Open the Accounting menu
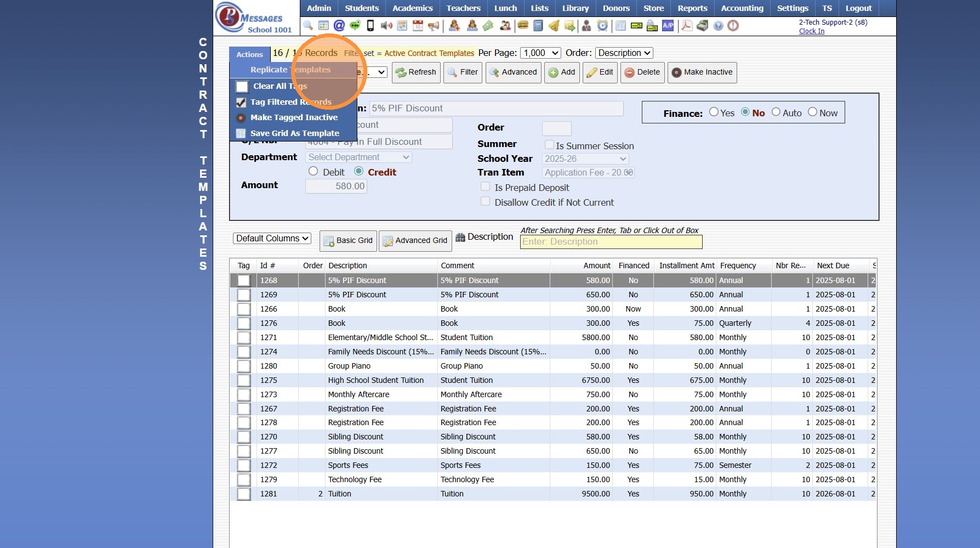Image resolution: width=980 pixels, height=548 pixels. 742,8
